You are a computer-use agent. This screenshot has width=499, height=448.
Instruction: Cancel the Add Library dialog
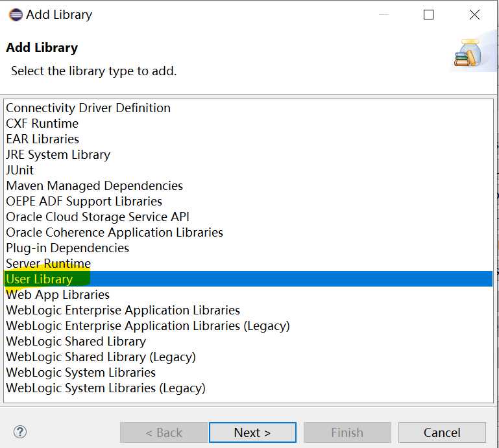[442, 432]
